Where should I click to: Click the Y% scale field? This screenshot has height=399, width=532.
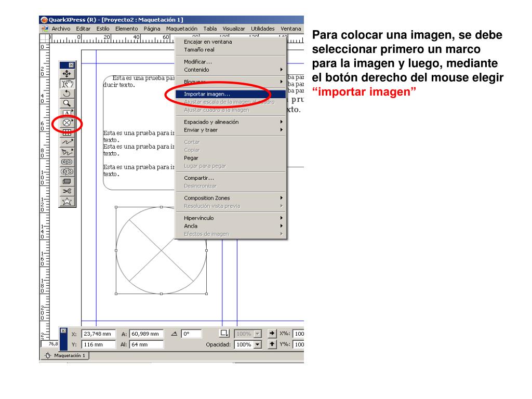click(x=299, y=345)
